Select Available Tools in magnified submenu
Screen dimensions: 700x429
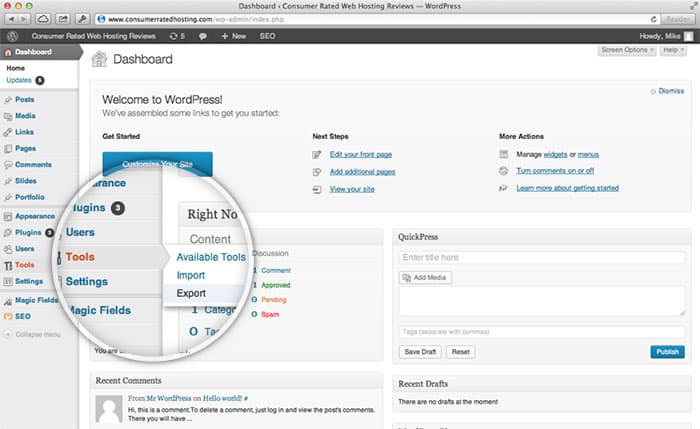(x=211, y=257)
